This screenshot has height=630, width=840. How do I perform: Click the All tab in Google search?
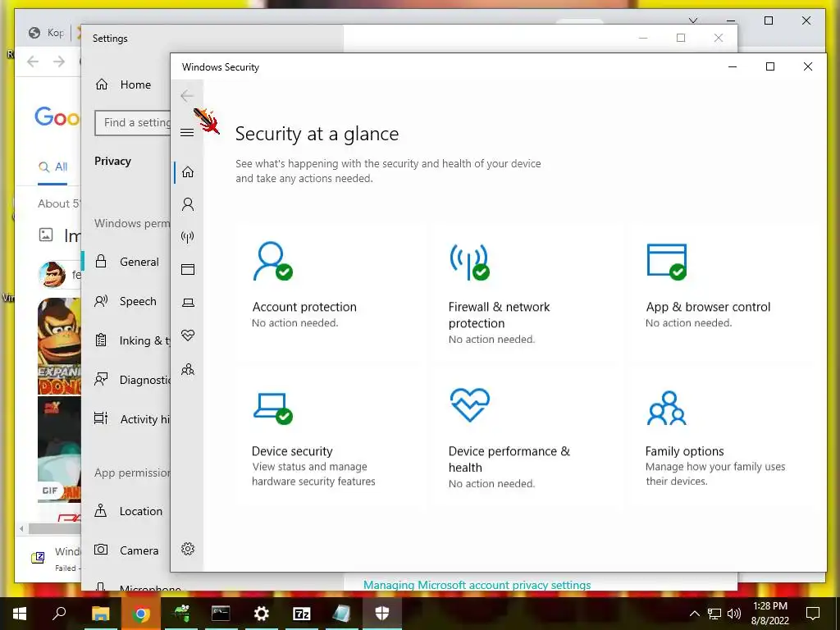coord(53,167)
